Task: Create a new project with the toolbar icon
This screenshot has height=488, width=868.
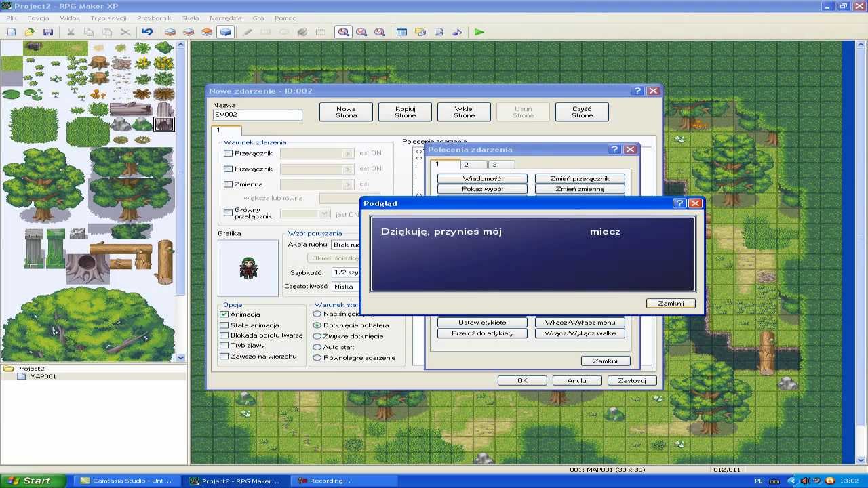Action: [x=12, y=32]
